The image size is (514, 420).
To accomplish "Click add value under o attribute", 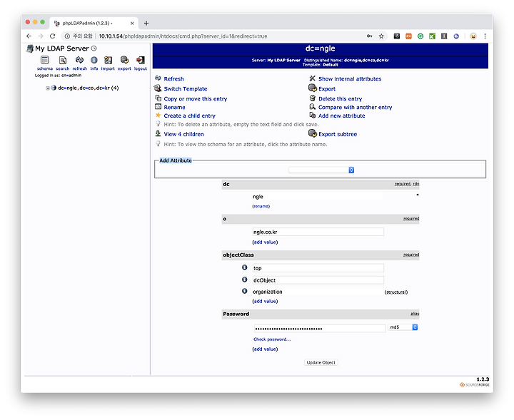I will [265, 242].
